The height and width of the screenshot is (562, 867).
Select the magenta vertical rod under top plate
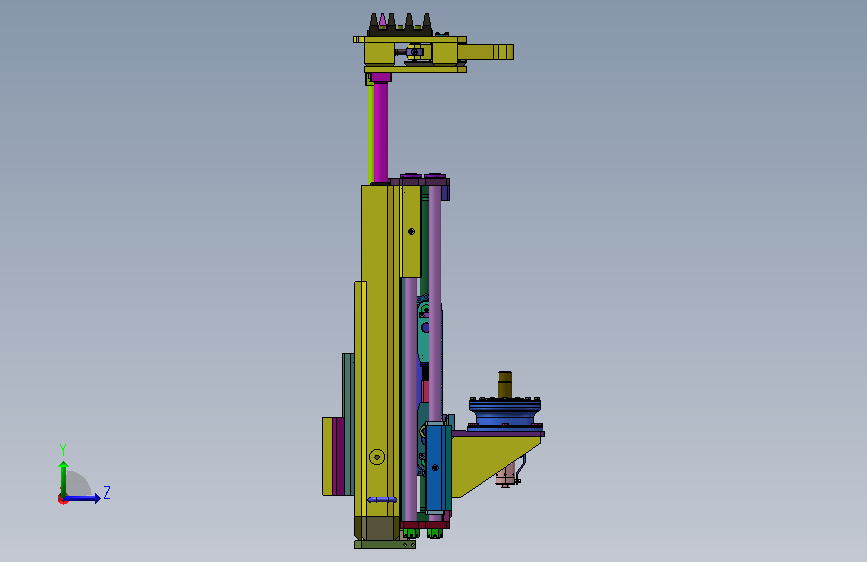380,131
